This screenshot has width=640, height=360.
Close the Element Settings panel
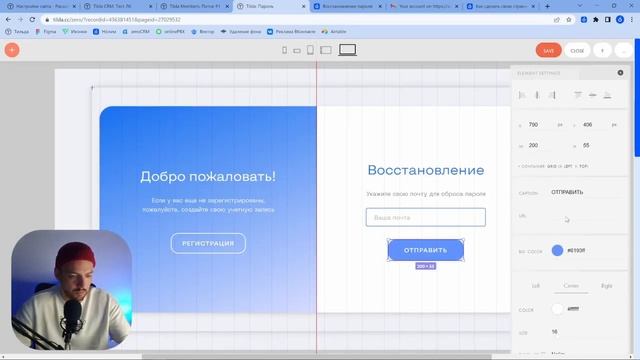[x=620, y=73]
